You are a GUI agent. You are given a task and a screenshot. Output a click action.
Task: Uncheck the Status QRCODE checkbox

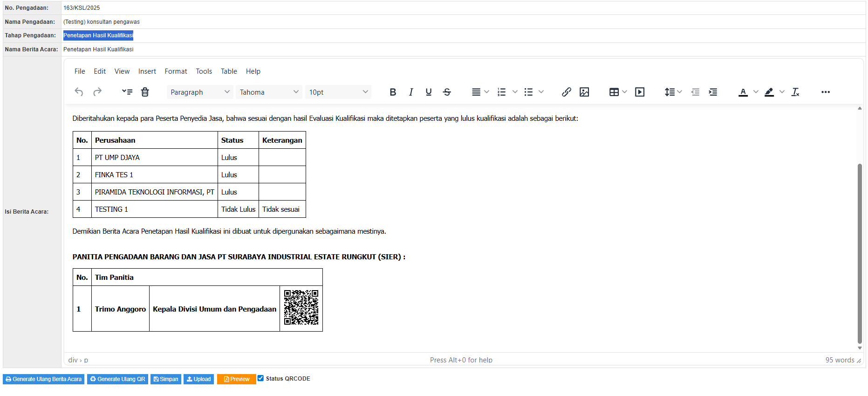coord(261,378)
